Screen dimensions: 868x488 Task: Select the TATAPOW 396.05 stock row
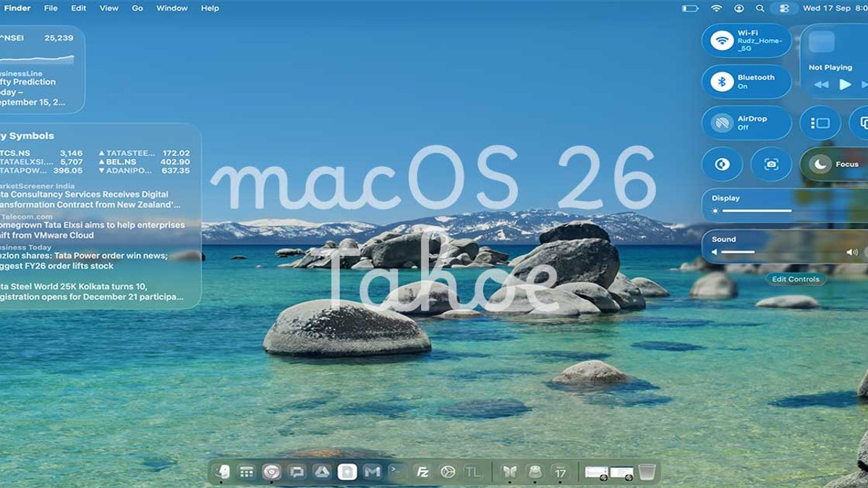pyautogui.click(x=41, y=171)
